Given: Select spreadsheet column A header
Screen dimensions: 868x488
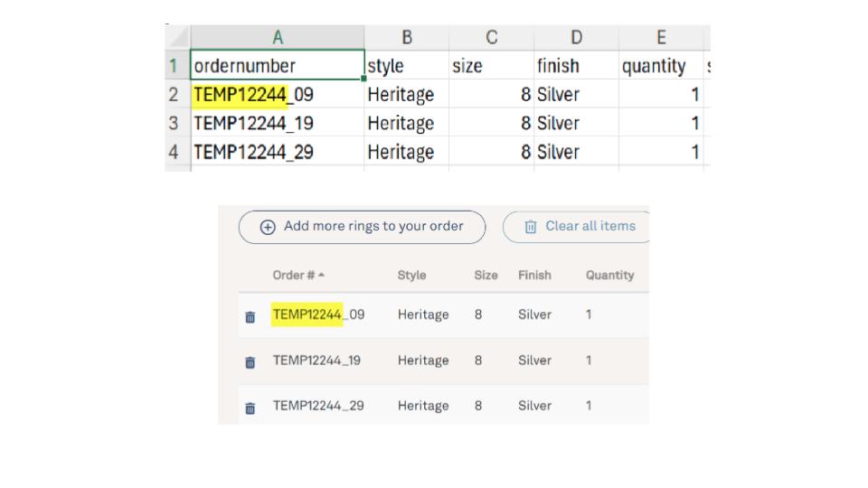Looking at the screenshot, I should pyautogui.click(x=278, y=37).
